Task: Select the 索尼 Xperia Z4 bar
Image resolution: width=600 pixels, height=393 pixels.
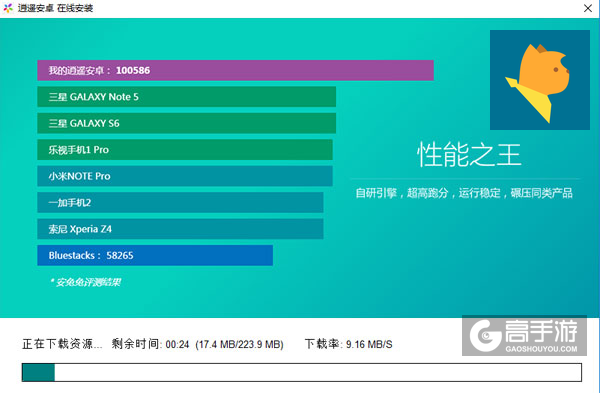Action: [180, 229]
